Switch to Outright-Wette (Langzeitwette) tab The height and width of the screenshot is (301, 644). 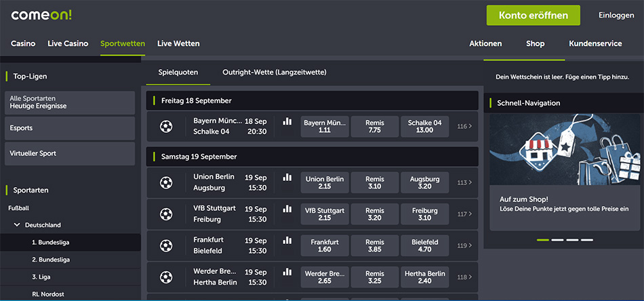click(x=275, y=73)
